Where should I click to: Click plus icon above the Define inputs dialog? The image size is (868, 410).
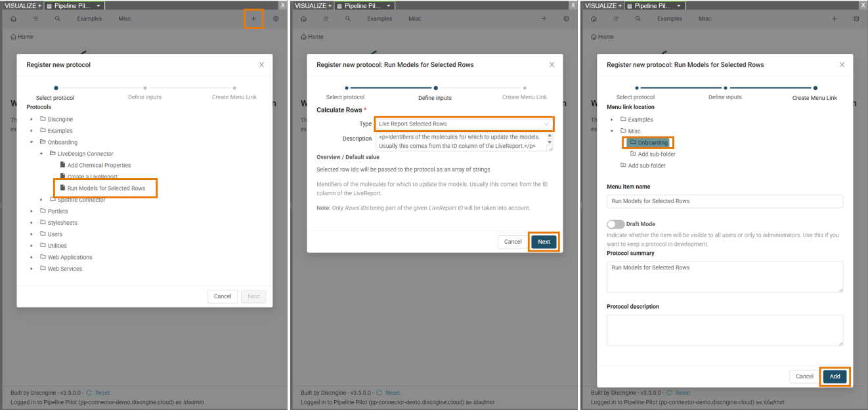pyautogui.click(x=544, y=18)
